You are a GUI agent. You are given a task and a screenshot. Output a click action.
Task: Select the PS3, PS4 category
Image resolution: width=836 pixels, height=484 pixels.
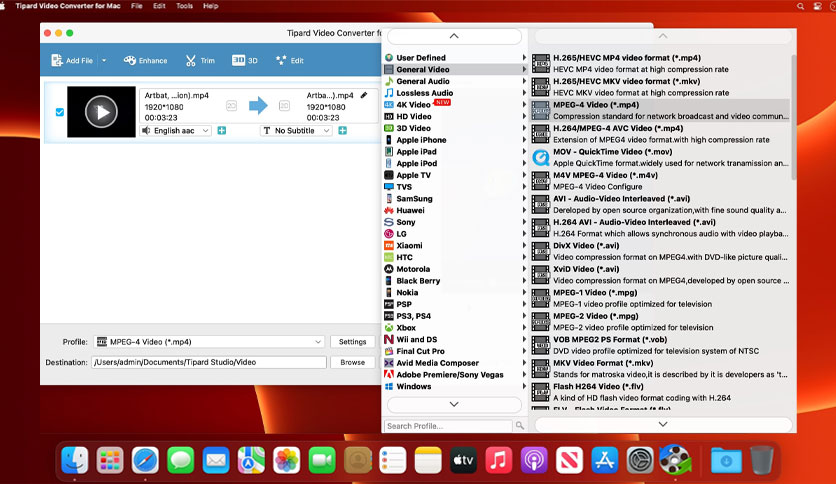455,316
